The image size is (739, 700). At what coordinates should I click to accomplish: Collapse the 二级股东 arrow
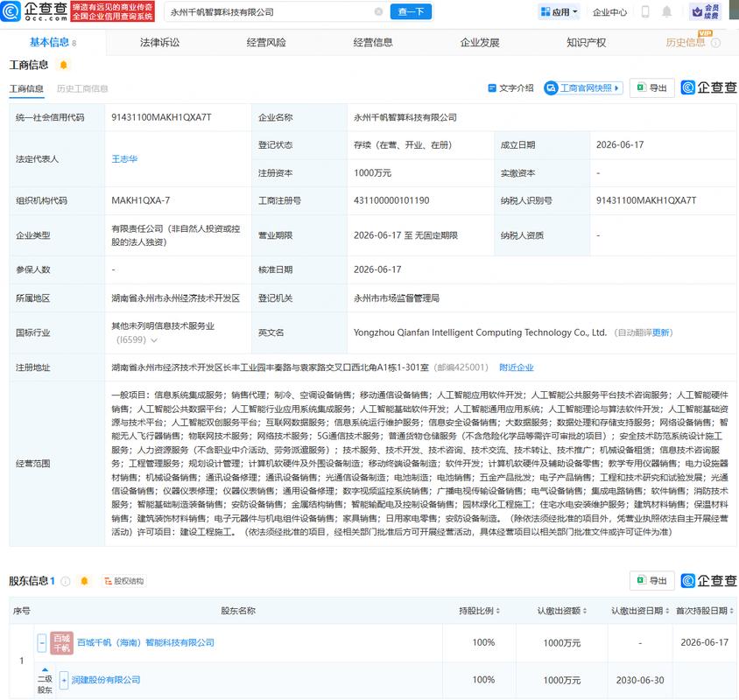pyautogui.click(x=45, y=669)
